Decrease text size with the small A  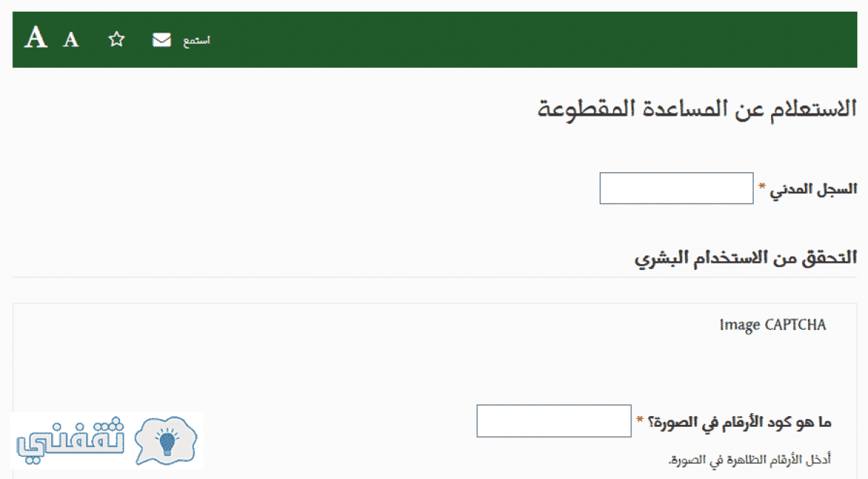pos(71,40)
